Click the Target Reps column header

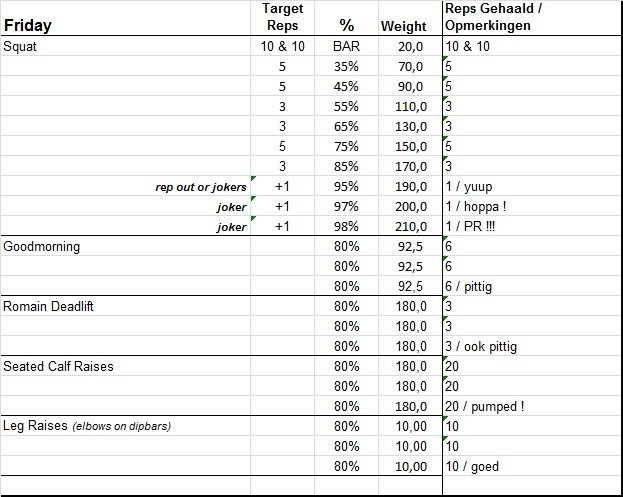282,17
